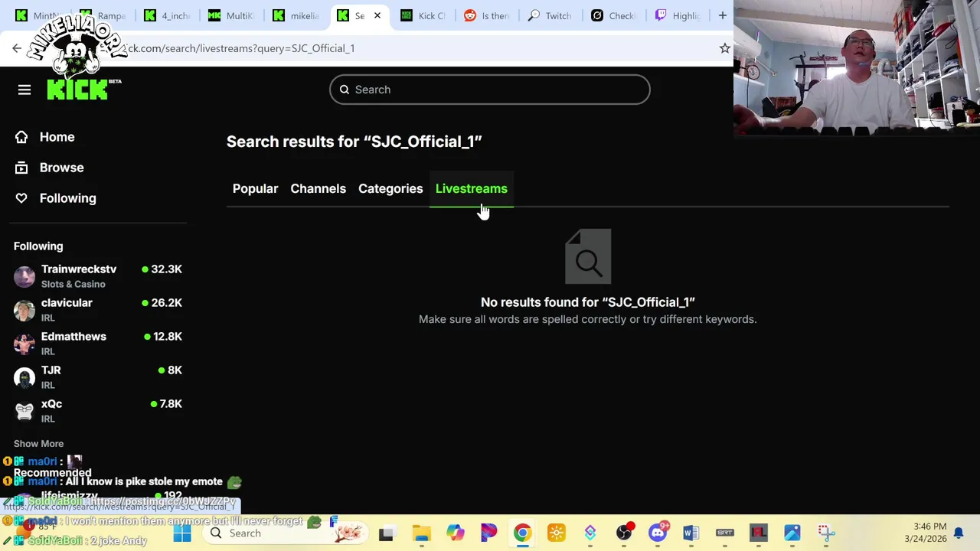
Task: Open the Following page link
Action: click(67, 198)
